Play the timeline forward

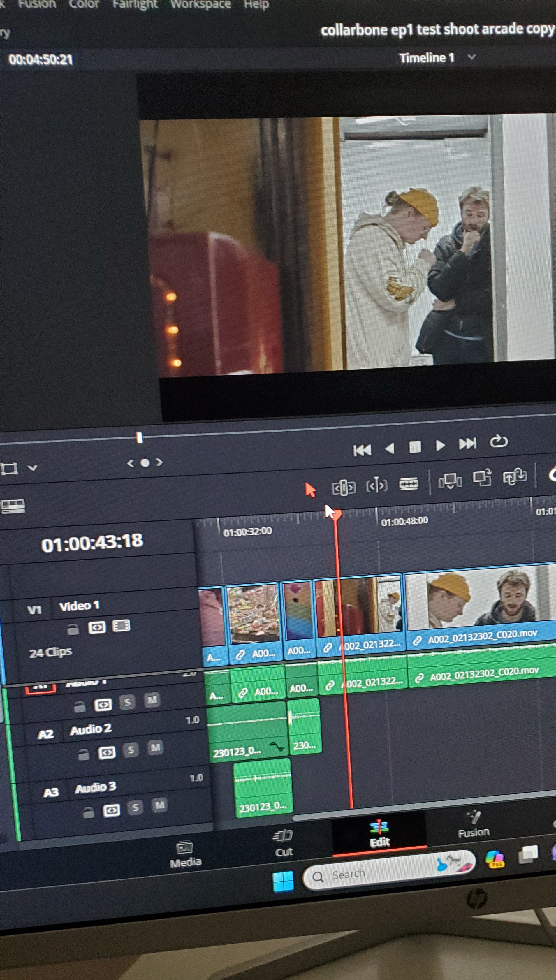coord(440,445)
